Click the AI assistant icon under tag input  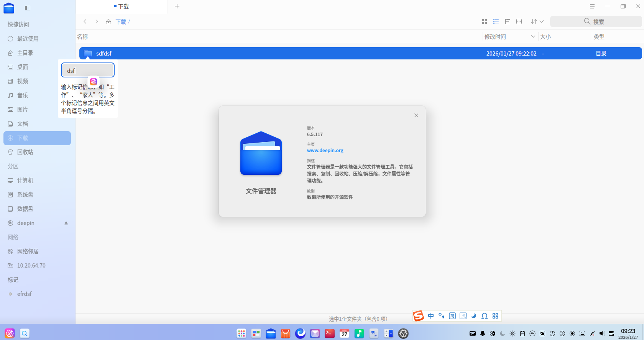[93, 82]
